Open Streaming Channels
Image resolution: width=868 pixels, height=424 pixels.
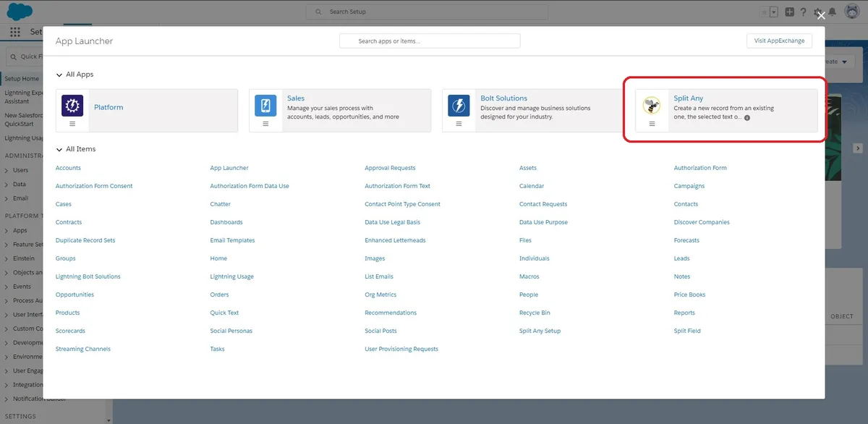pos(83,349)
